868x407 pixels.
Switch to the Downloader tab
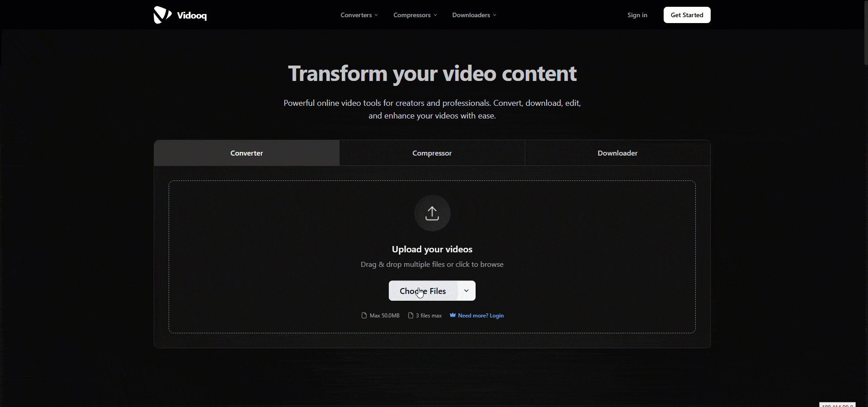(618, 153)
